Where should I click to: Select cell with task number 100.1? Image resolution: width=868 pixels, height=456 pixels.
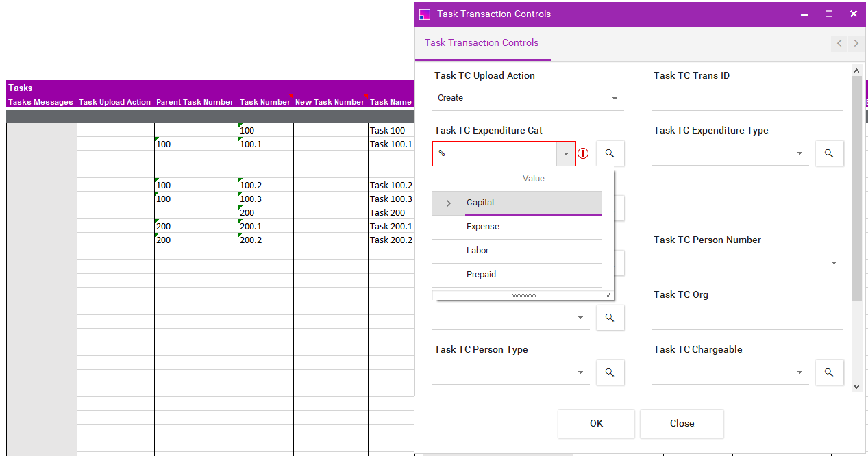click(266, 144)
